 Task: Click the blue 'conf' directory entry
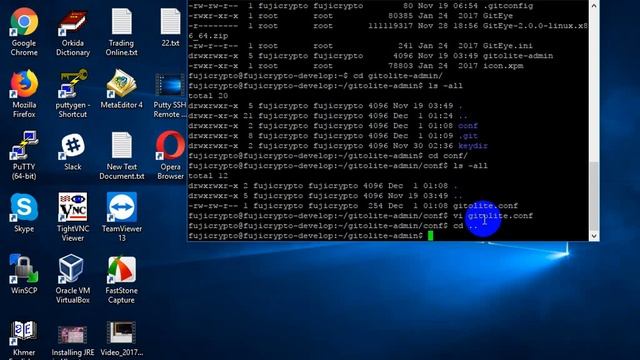[x=468, y=126]
